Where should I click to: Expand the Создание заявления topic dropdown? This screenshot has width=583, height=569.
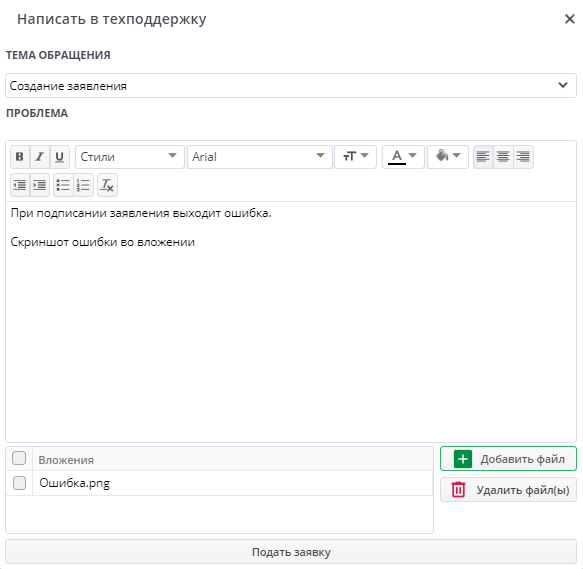pos(291,86)
